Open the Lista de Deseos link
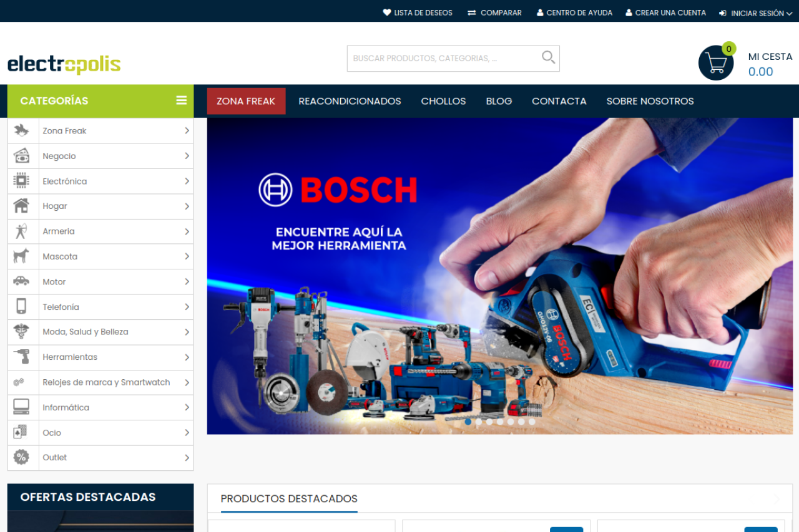 (418, 12)
